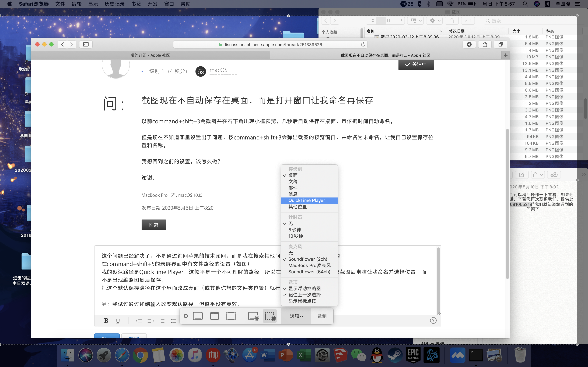
Task: Open 选项 dropdown in screenshot toolbar
Action: (x=296, y=316)
